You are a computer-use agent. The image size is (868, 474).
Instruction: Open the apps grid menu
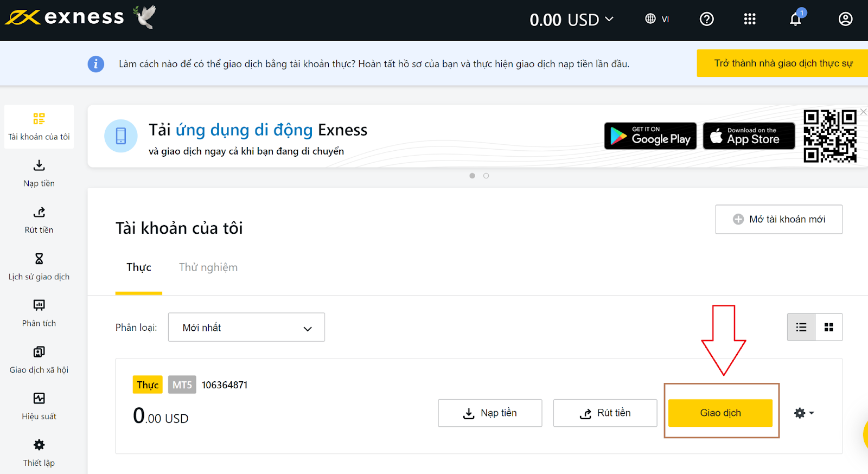pyautogui.click(x=749, y=20)
